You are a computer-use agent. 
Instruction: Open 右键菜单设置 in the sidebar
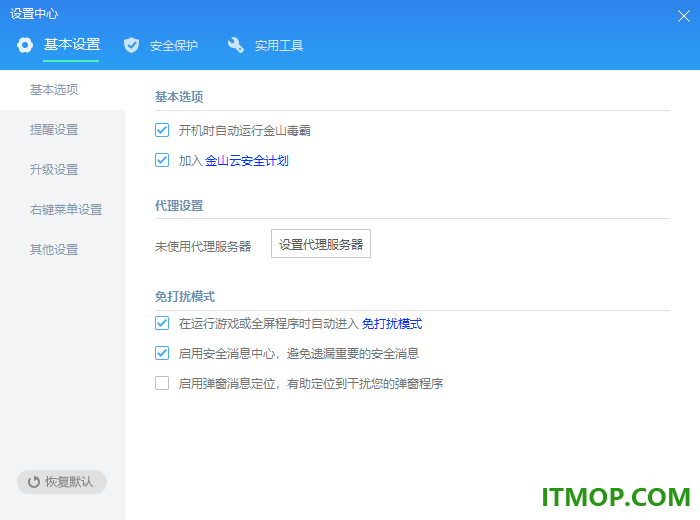tap(66, 209)
